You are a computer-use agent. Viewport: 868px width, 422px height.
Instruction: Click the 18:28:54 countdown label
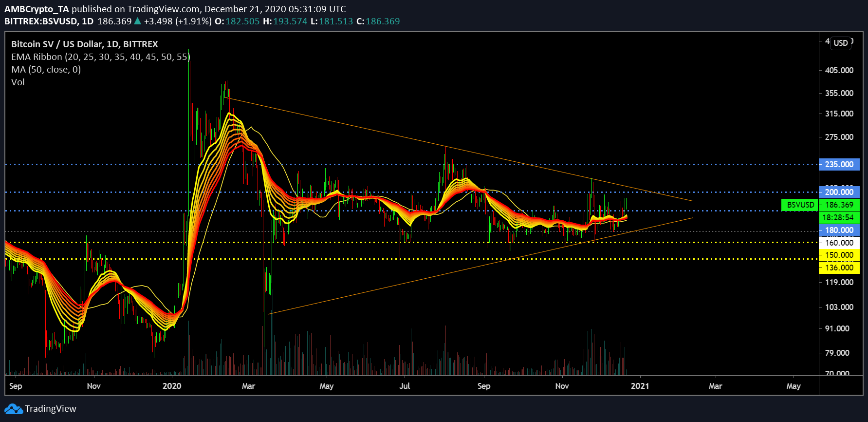pyautogui.click(x=839, y=217)
